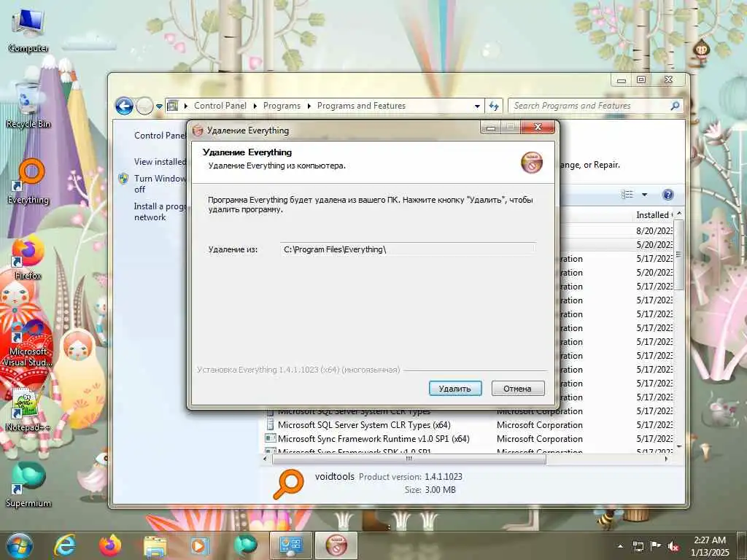Click View installed updates sidebar link
Viewport: 747px width, 560px height.
(x=160, y=161)
